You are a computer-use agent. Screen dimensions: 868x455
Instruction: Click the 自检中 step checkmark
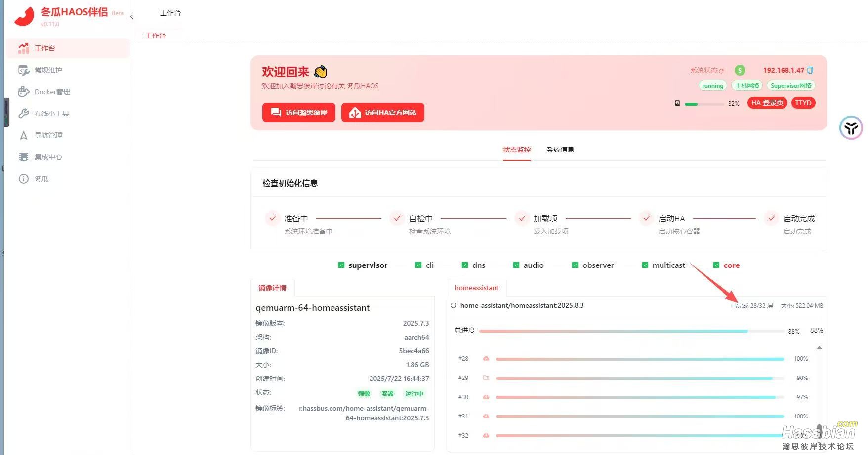click(x=397, y=218)
